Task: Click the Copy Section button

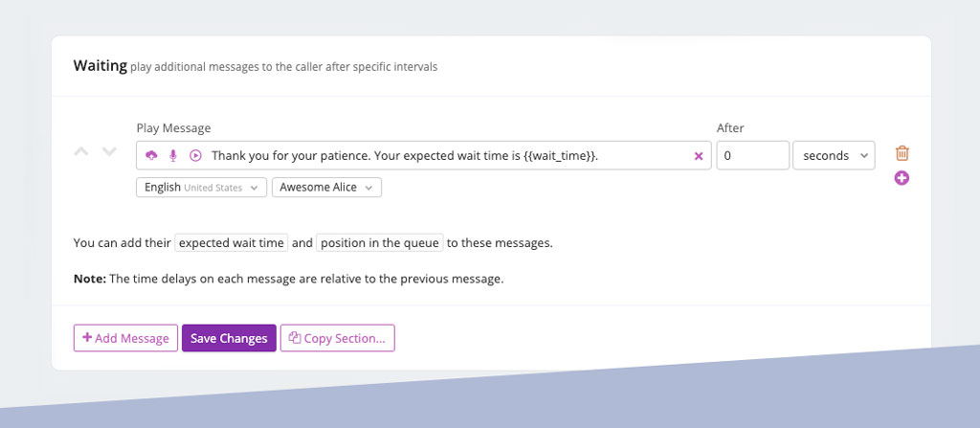Action: click(x=337, y=338)
